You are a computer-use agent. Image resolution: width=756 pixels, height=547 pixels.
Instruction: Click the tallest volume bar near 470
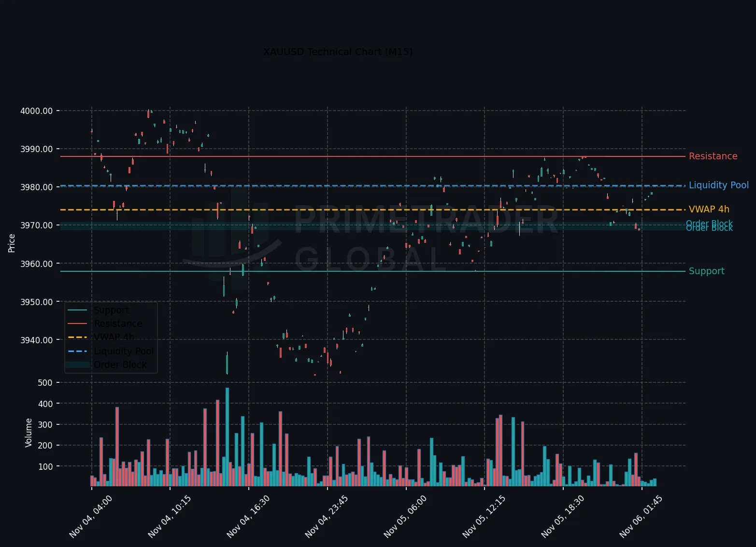[x=227, y=437]
